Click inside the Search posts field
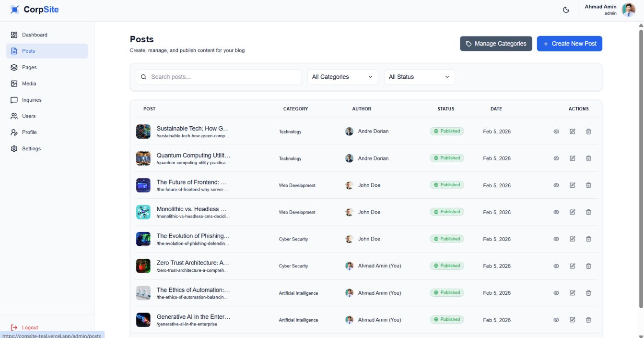This screenshot has width=644, height=338. pos(218,76)
